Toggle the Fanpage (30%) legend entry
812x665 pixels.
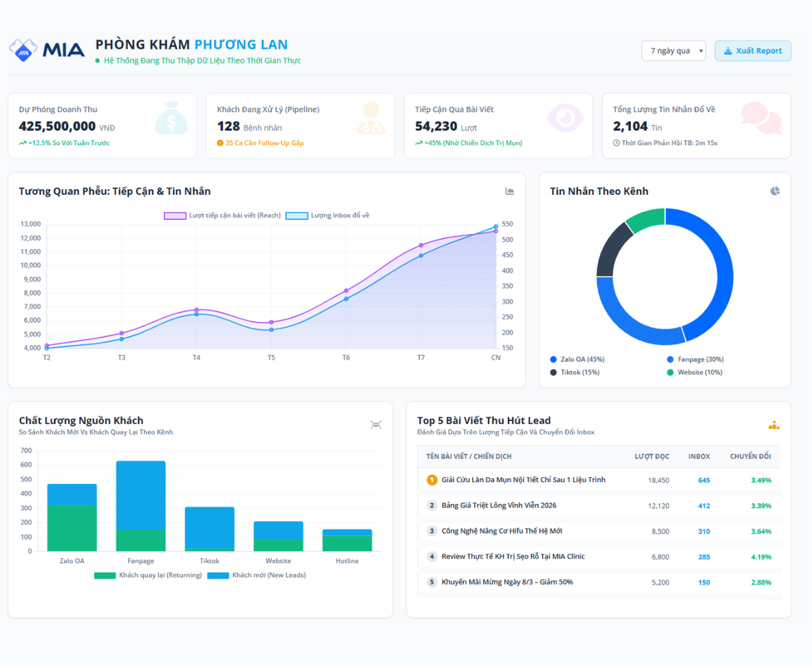click(x=695, y=359)
